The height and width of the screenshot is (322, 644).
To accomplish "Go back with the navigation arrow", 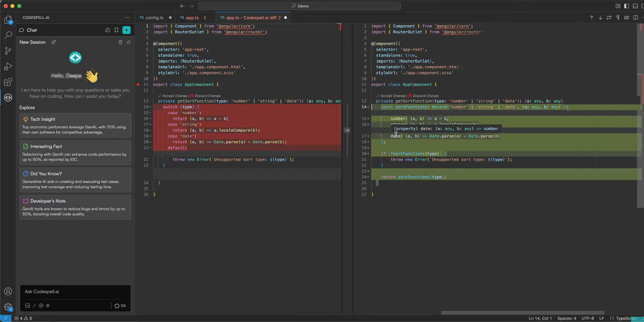I will tap(182, 6).
